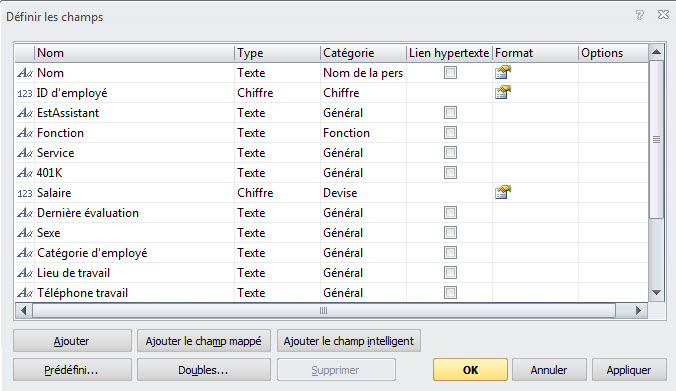Click the vertical scrollbar thumb

point(657,140)
